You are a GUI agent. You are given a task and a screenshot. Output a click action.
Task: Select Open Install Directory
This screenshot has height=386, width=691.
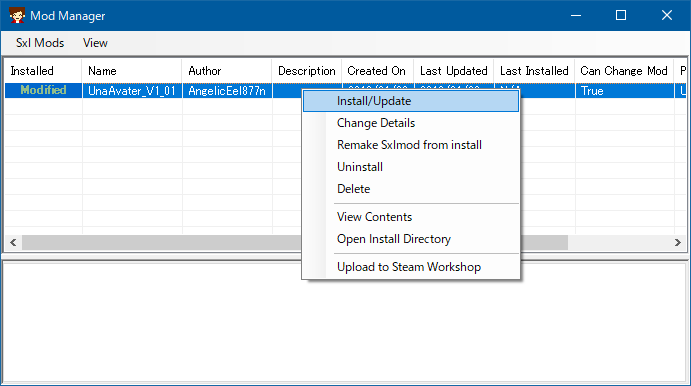[x=411, y=239]
